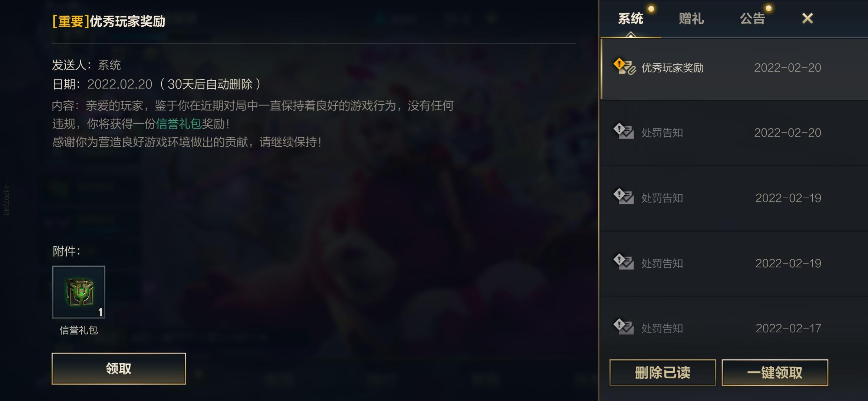Click the green 信誉礼包 link in message
868x401 pixels.
click(x=178, y=124)
